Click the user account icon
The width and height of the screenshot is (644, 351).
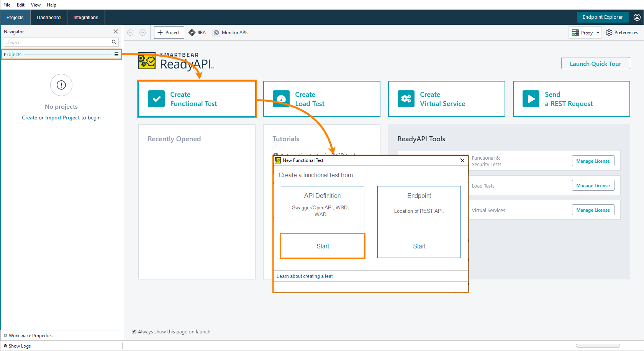coord(637,17)
